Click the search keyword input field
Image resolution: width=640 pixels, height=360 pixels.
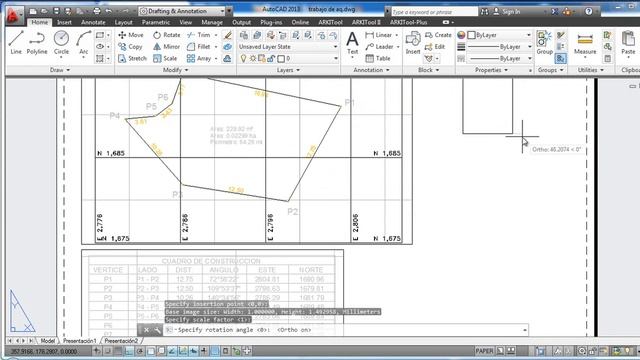[434, 12]
